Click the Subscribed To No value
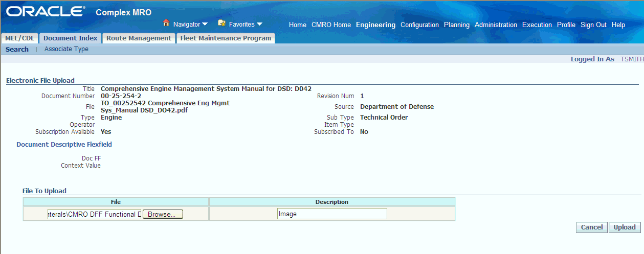The height and width of the screenshot is (254, 644). coord(364,132)
